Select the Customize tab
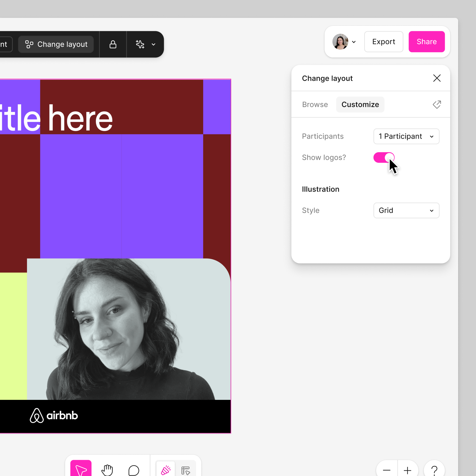476x476 pixels. 360,104
